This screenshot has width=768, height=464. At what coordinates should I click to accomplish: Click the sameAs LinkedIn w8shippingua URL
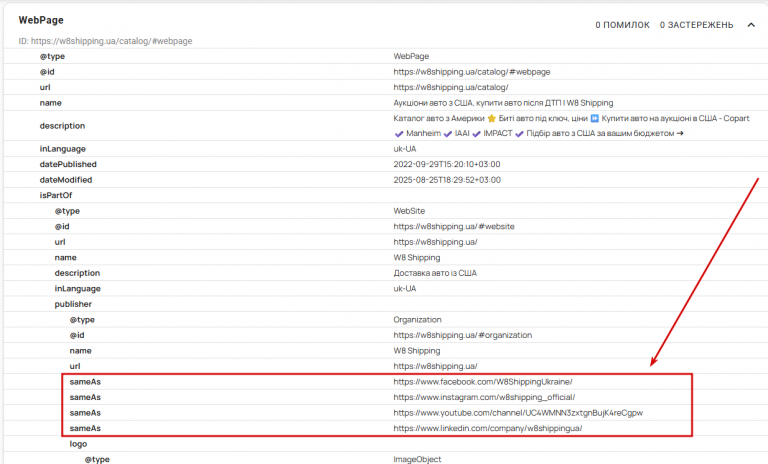[x=487, y=428]
